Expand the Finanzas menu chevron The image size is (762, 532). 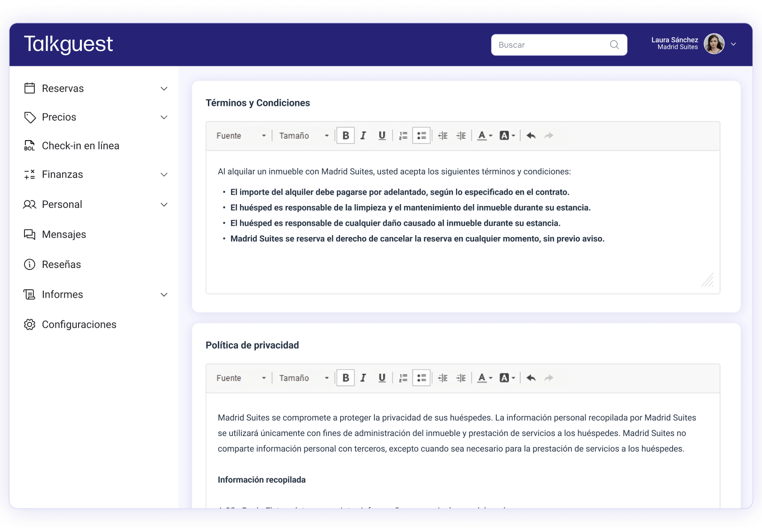(164, 175)
